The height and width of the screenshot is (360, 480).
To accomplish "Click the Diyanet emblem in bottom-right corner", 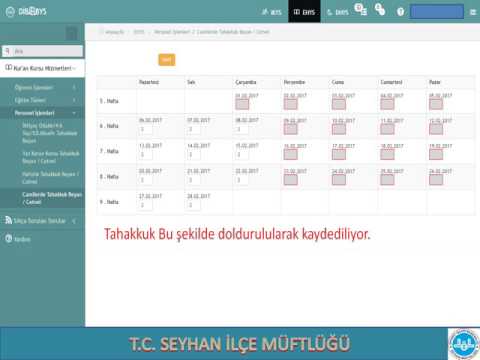I will click(464, 344).
